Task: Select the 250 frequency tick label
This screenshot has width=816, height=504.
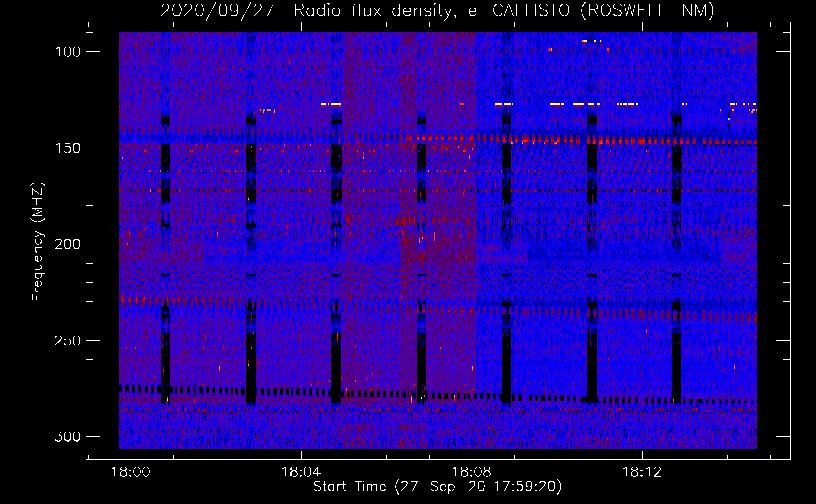Action: (x=68, y=341)
